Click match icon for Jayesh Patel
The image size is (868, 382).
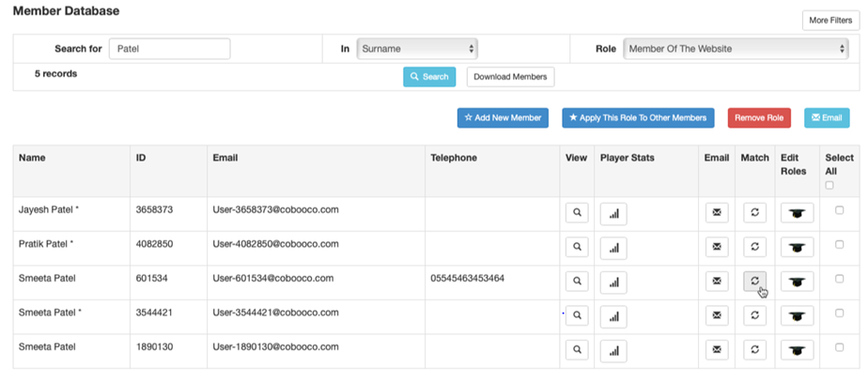(754, 213)
